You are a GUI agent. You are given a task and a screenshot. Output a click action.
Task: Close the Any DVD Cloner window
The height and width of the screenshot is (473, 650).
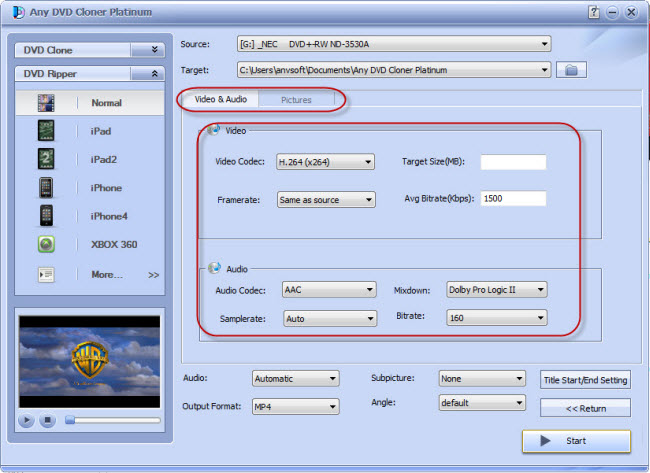tap(631, 12)
